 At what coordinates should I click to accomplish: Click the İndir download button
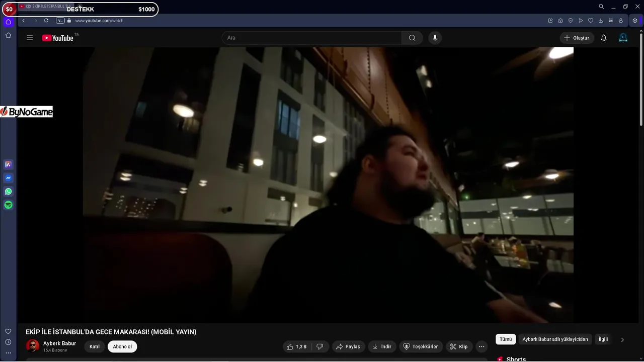(382, 346)
